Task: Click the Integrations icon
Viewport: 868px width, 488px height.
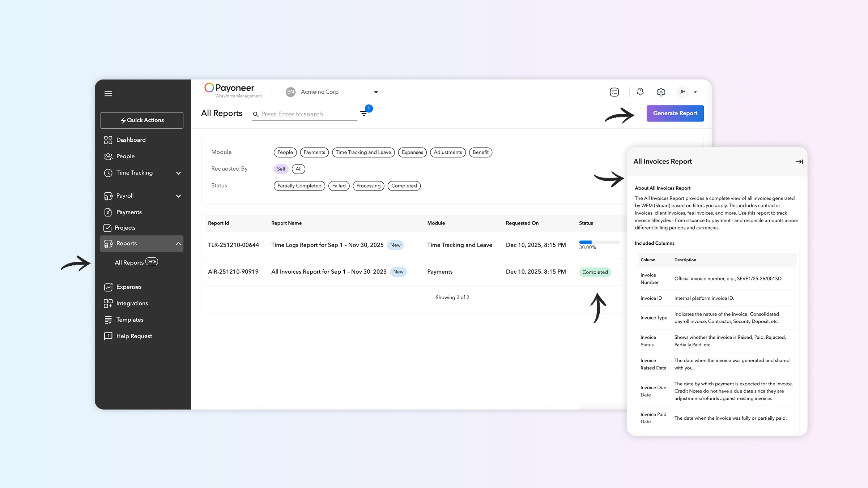Action: pyautogui.click(x=109, y=303)
